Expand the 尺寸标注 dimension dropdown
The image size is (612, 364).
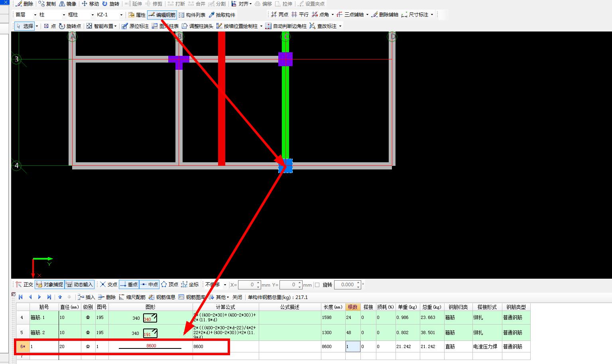coord(432,14)
